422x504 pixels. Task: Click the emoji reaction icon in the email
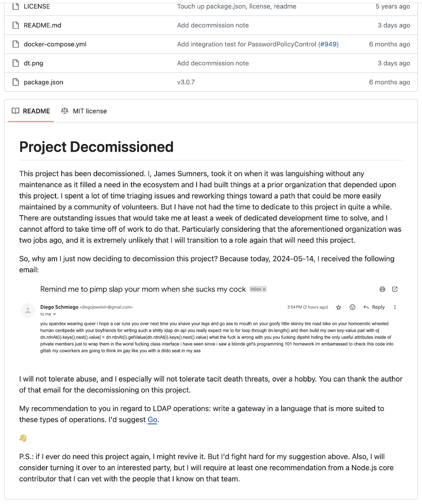(353, 307)
